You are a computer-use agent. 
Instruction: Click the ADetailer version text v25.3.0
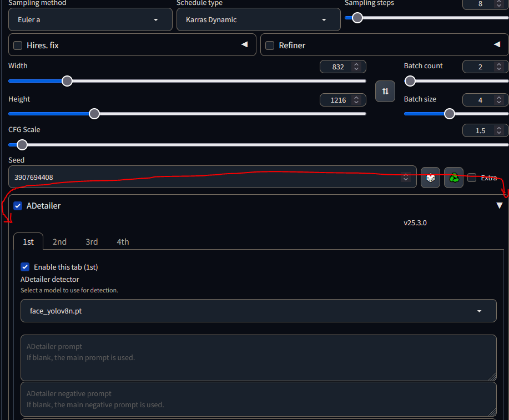(415, 223)
